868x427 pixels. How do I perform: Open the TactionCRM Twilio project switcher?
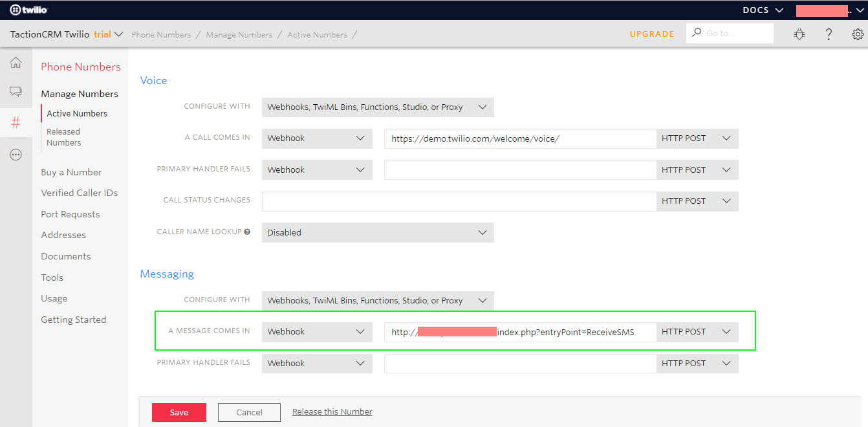coord(67,34)
